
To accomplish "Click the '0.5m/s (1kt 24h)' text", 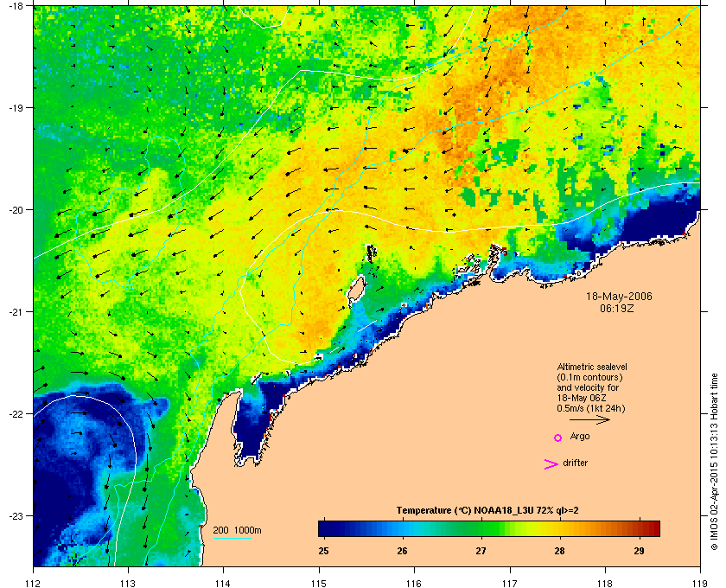I will (591, 409).
